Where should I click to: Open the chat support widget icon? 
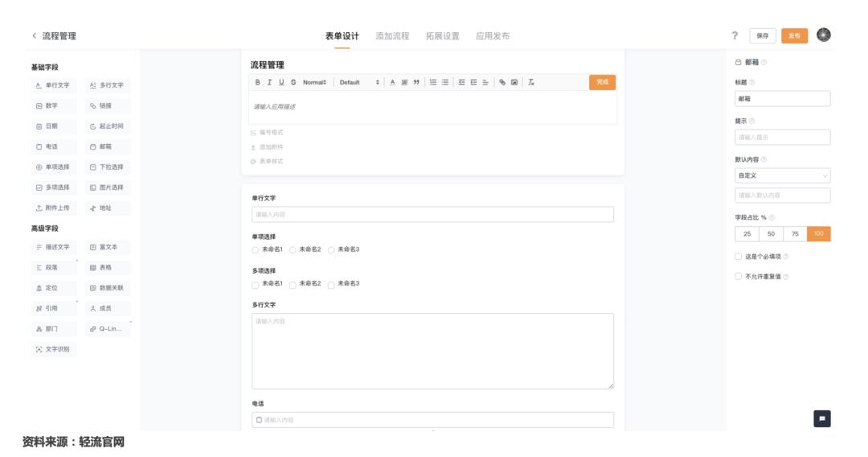822,418
